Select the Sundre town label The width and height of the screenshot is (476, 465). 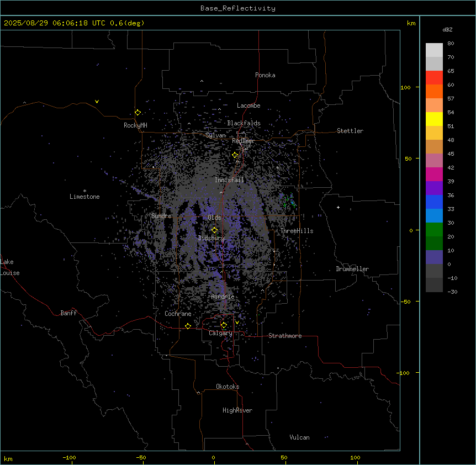[x=161, y=216]
